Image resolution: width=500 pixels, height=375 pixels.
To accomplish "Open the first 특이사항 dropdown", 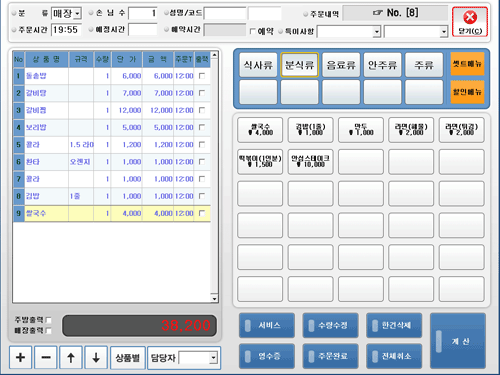I will pos(377,32).
